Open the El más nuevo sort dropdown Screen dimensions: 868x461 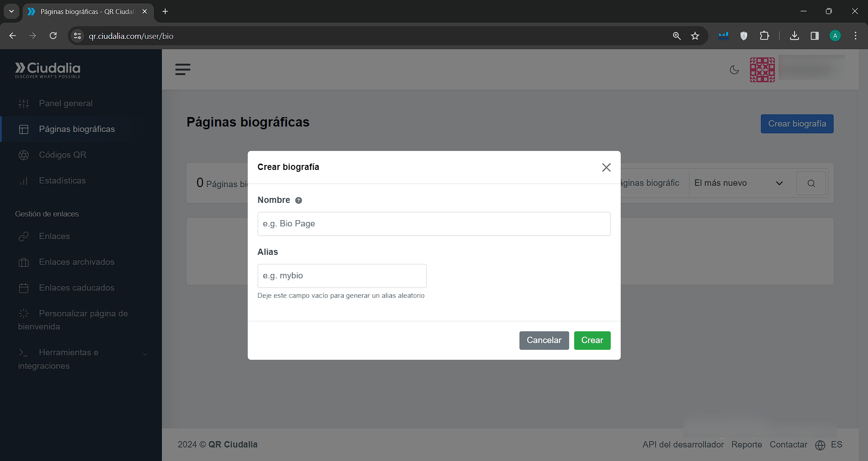point(738,183)
